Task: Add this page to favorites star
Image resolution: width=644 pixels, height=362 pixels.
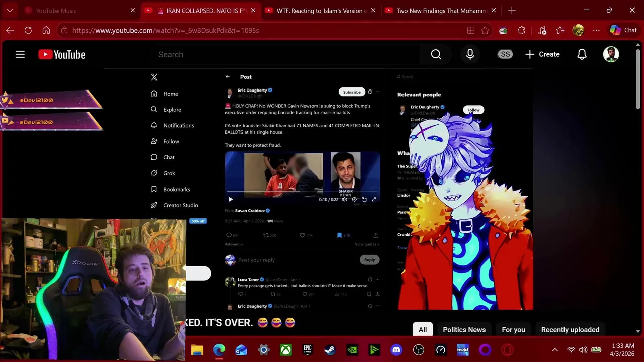Action: coord(485,30)
